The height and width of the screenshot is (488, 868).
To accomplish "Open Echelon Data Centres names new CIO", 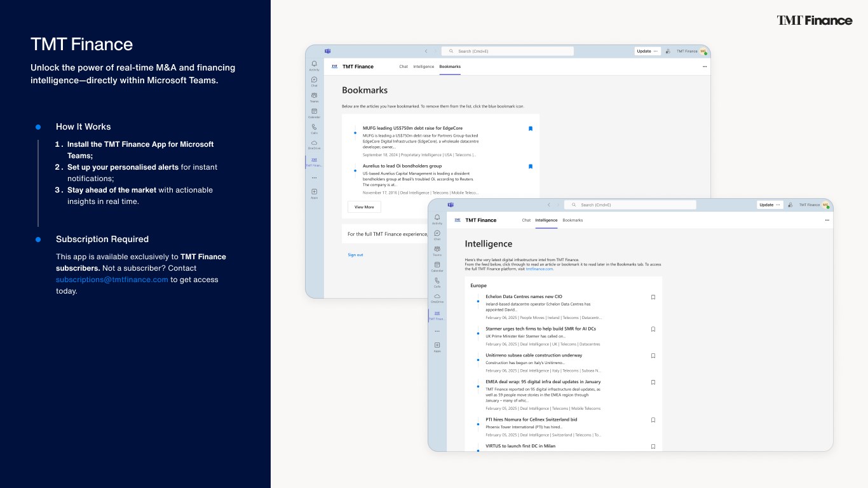I will [x=524, y=297].
